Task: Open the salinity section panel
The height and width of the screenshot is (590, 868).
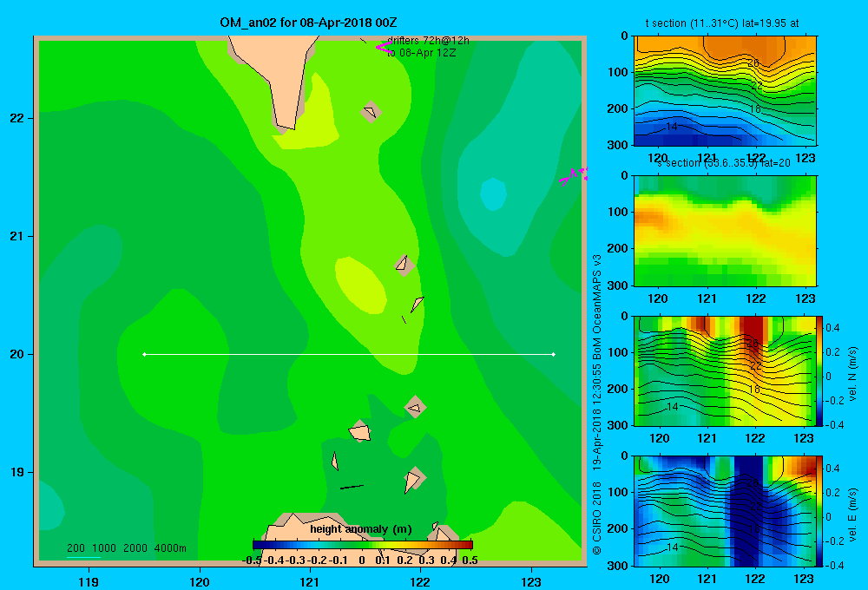Action: (725, 231)
